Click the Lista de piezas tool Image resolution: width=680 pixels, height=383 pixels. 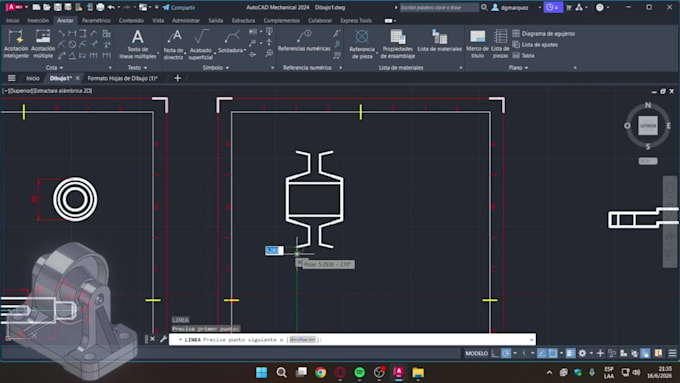(500, 44)
